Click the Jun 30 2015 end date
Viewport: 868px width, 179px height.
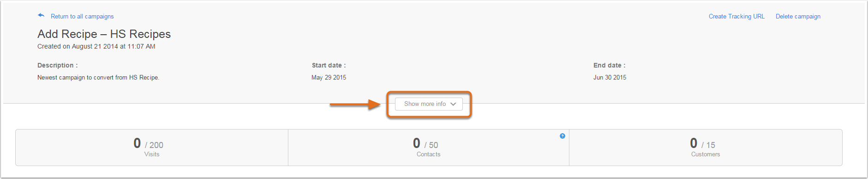610,78
